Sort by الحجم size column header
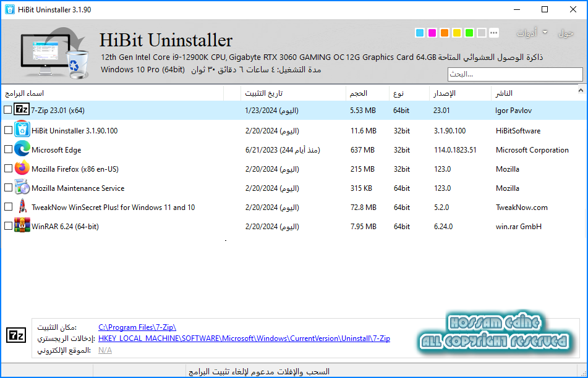 tap(367, 93)
